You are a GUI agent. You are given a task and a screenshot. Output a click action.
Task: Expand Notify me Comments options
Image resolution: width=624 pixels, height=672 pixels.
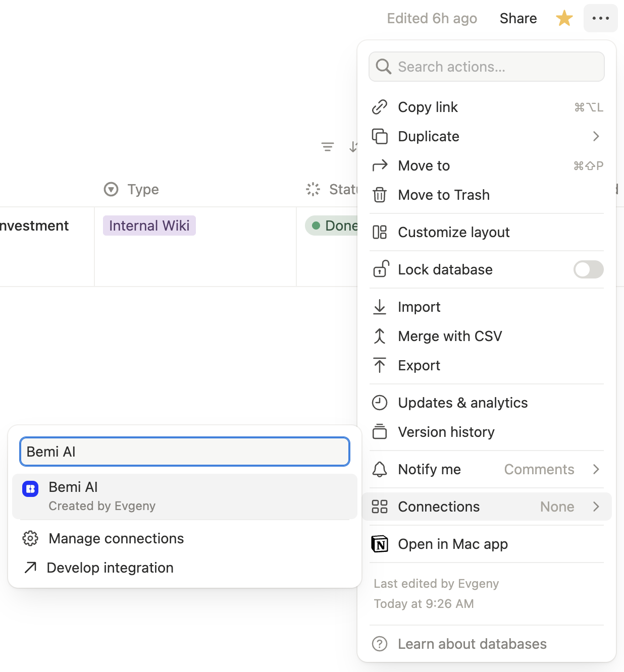pyautogui.click(x=596, y=469)
